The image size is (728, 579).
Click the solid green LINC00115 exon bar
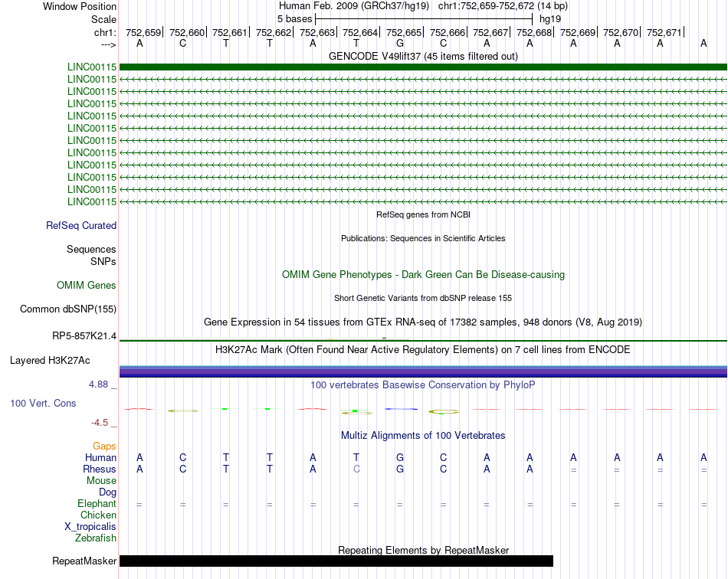coord(423,67)
